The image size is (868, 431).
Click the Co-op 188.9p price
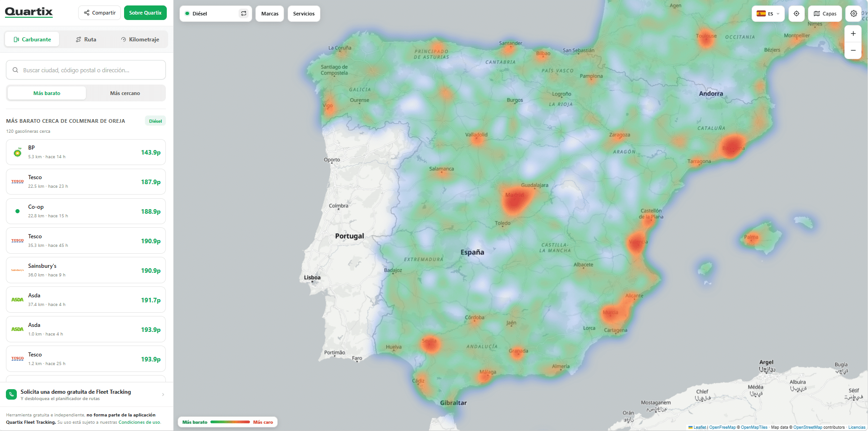(150, 211)
